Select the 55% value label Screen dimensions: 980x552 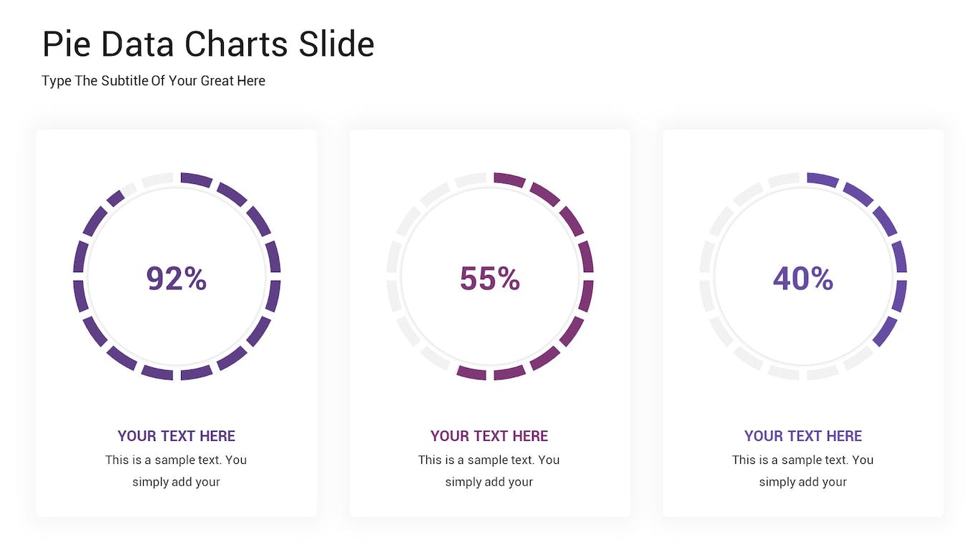(490, 279)
